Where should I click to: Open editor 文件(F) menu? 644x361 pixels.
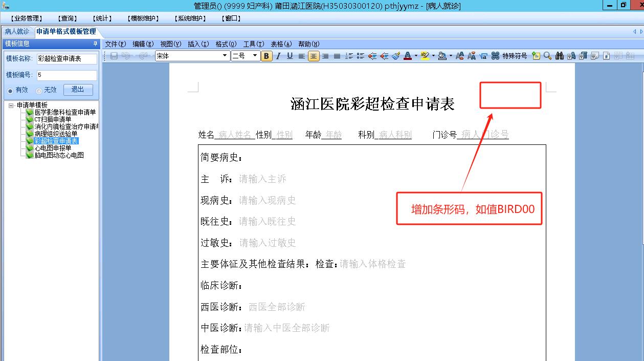[x=116, y=44]
